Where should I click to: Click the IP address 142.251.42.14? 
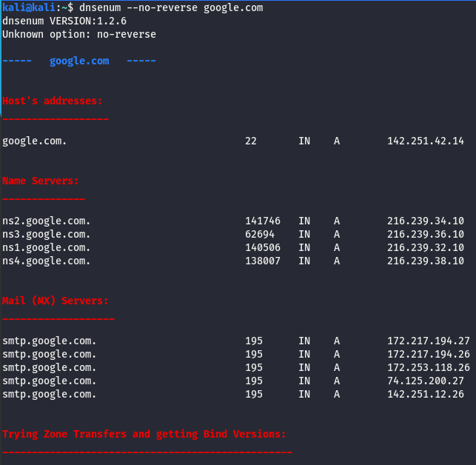pos(425,141)
